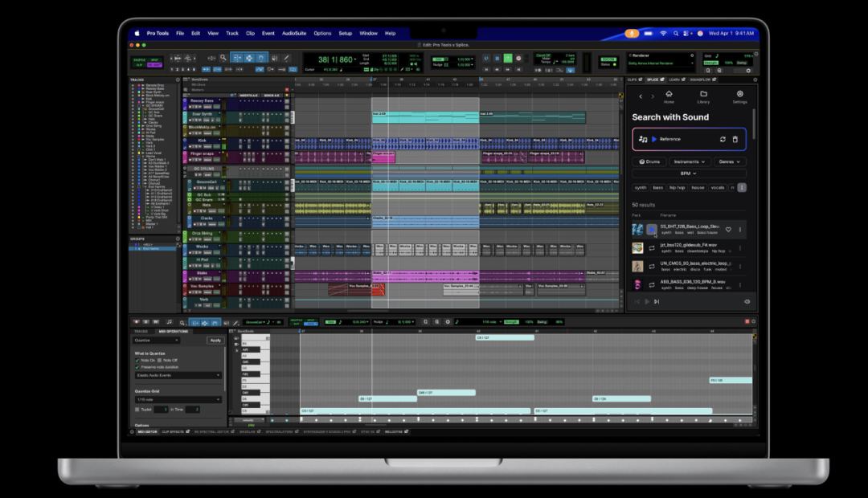Favorite the SS_BHT_128_Bass_Loop sample with heart
The width and height of the screenshot is (868, 498).
(728, 230)
